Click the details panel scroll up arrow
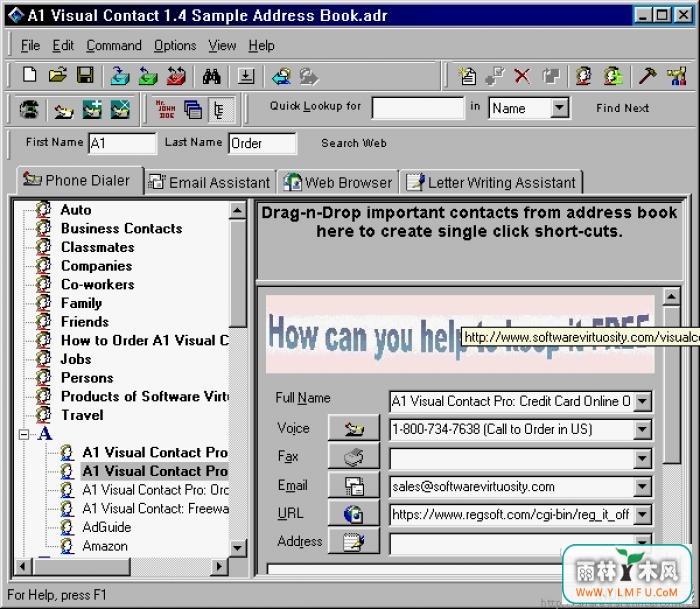This screenshot has width=700, height=609. pyautogui.click(x=671, y=297)
